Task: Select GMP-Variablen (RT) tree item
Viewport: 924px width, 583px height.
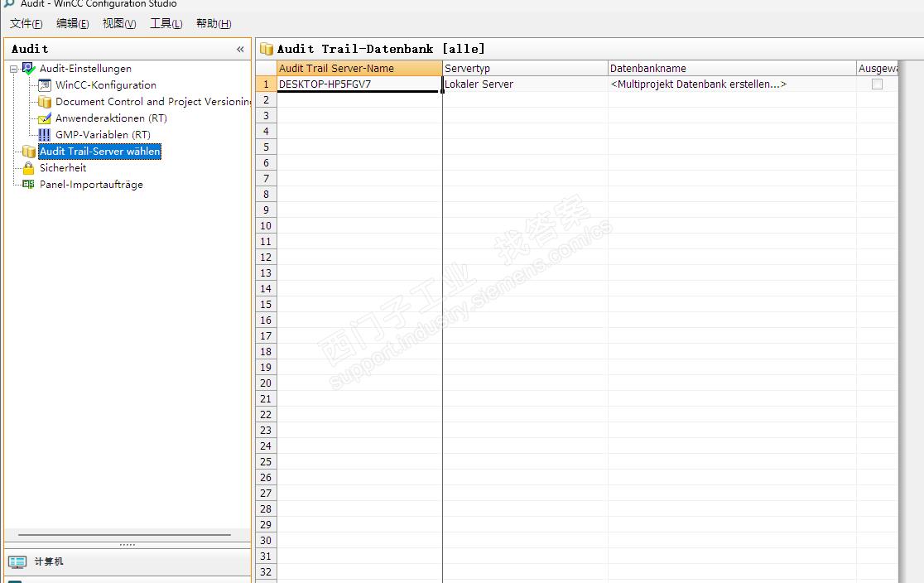Action: (x=103, y=135)
